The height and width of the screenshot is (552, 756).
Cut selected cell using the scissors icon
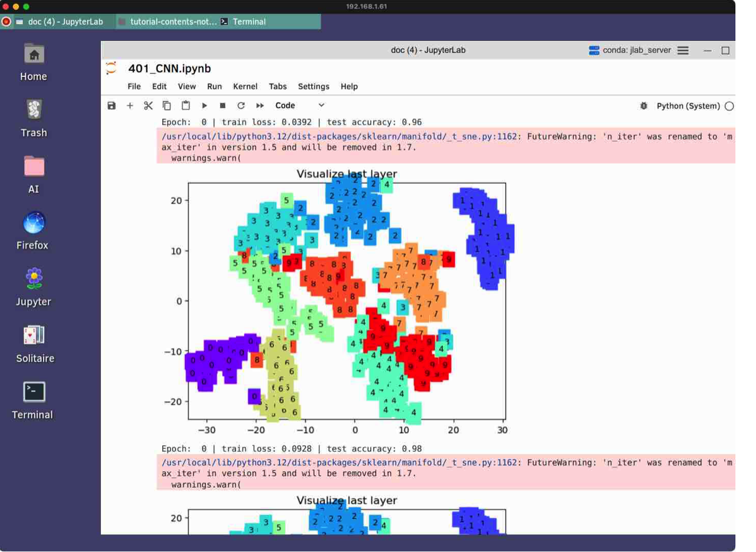pyautogui.click(x=148, y=105)
